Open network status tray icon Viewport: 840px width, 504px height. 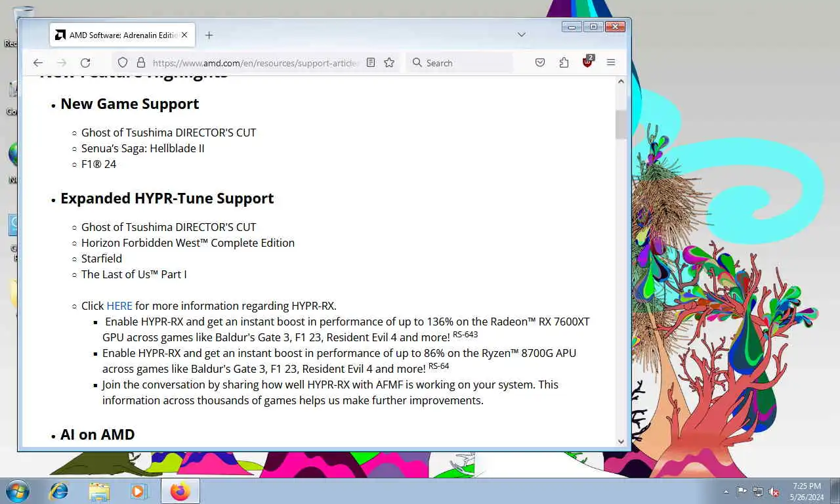coord(758,492)
